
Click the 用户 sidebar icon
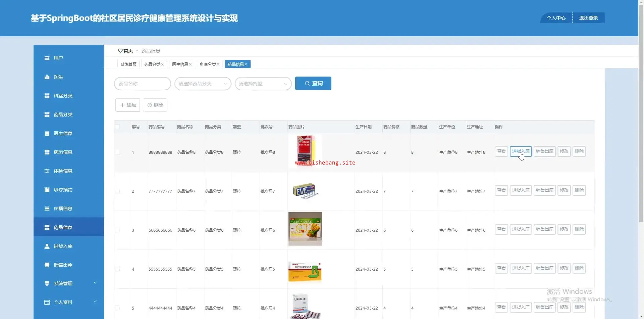click(47, 58)
